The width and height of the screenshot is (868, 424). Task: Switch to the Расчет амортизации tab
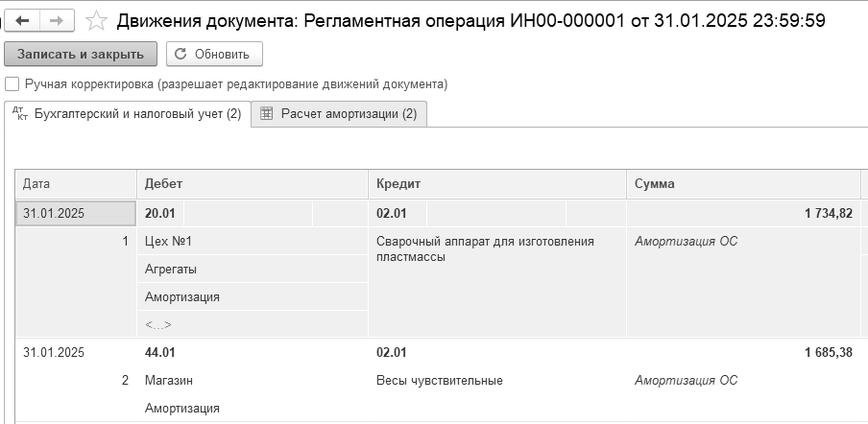click(x=339, y=114)
